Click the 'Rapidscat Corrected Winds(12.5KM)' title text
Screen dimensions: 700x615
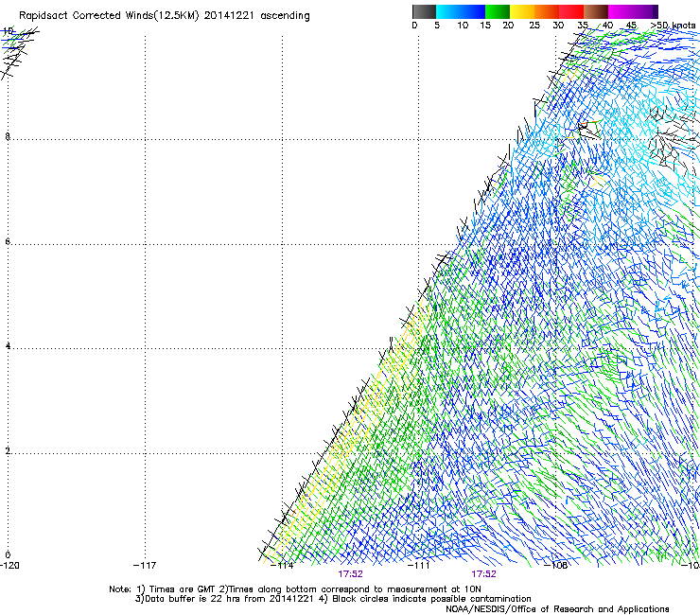pyautogui.click(x=109, y=16)
